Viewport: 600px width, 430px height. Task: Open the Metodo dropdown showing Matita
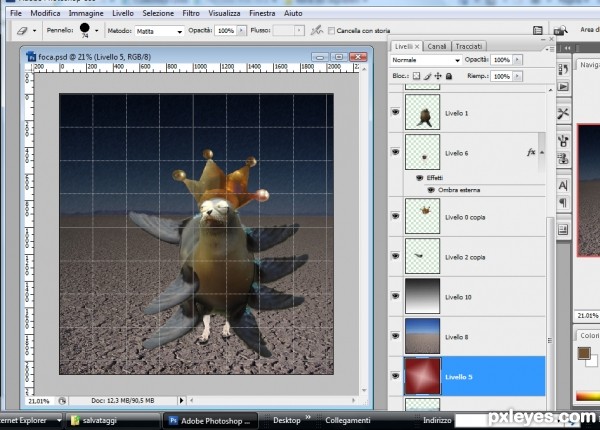tap(159, 31)
